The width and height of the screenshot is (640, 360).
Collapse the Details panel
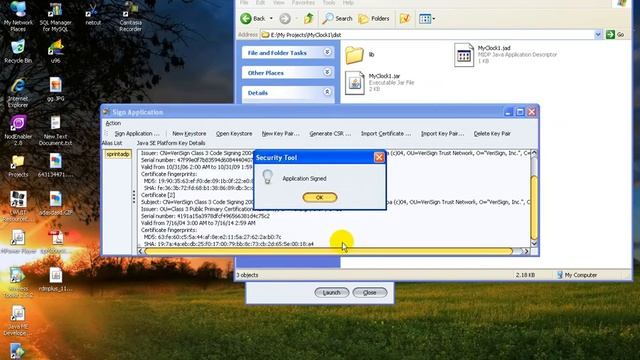(x=327, y=92)
